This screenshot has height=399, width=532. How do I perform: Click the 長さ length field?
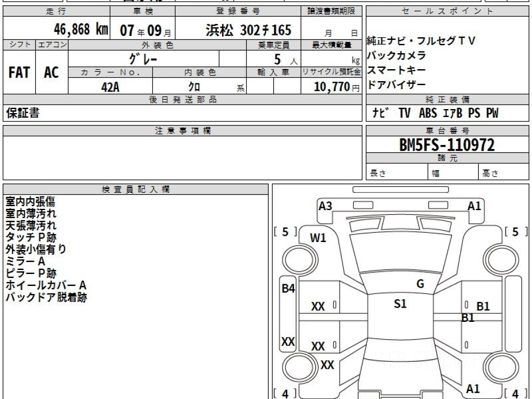coord(398,172)
